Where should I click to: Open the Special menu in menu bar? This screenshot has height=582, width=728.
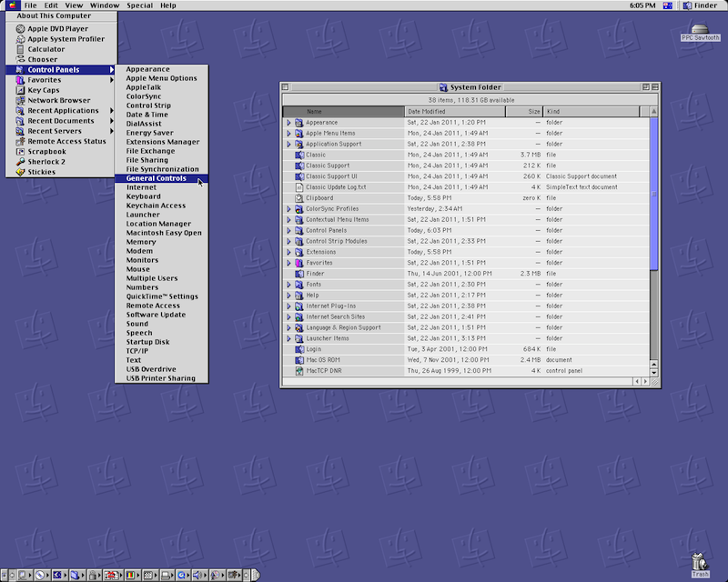[x=139, y=5]
